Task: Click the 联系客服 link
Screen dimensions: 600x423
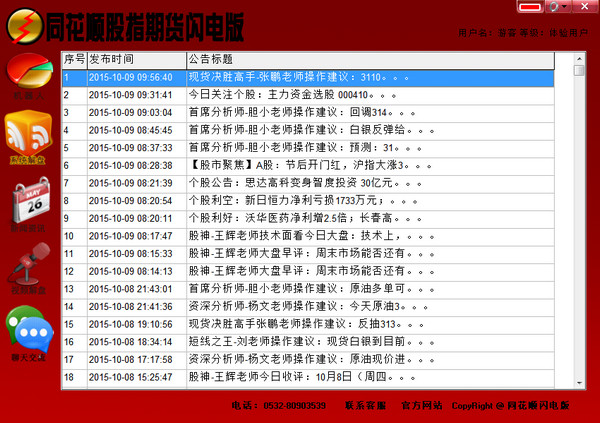Action: click(365, 405)
